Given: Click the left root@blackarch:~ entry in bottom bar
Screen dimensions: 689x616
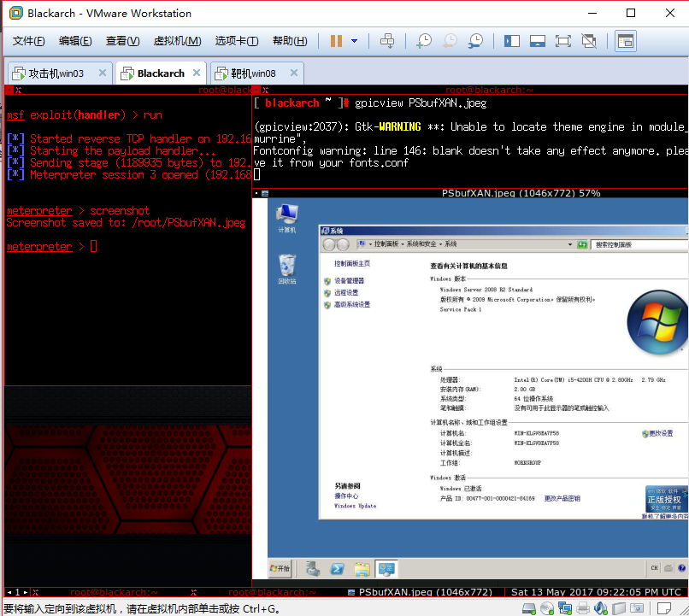Looking at the screenshot, I should [114, 592].
